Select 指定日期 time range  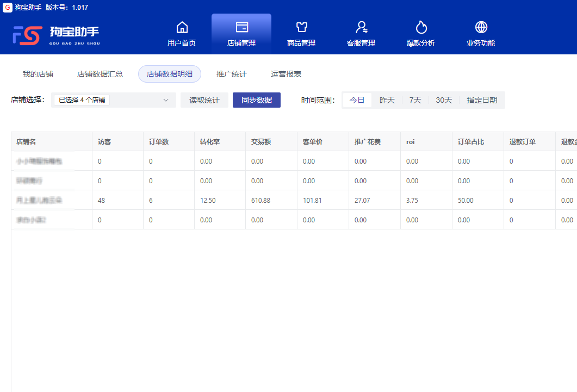point(482,100)
